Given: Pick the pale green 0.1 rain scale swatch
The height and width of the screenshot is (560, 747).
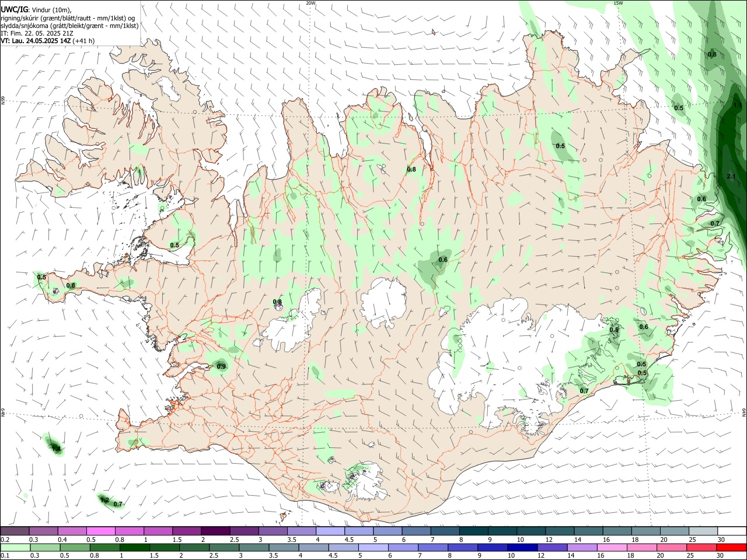Looking at the screenshot, I should click(x=15, y=547).
